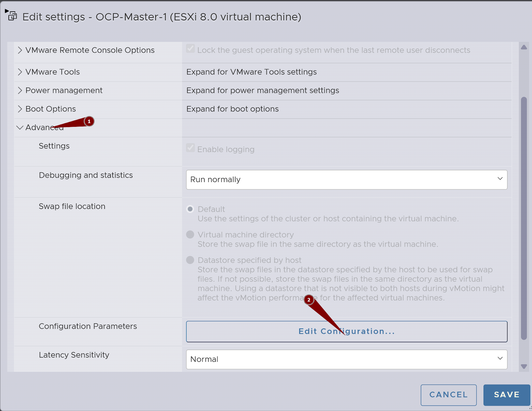Click the Cancel button
Viewport: 532px width, 411px height.
449,395
